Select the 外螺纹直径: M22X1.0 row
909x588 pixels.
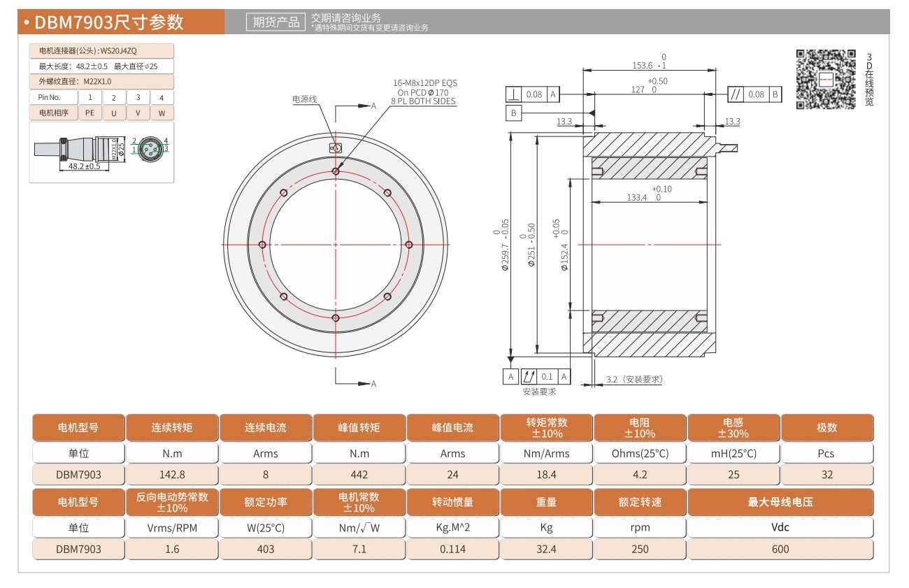click(x=101, y=82)
